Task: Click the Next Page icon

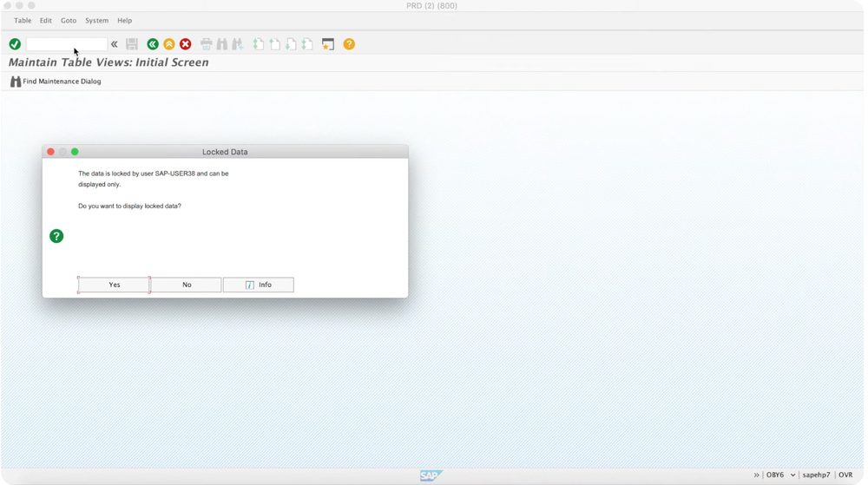Action: (x=291, y=44)
